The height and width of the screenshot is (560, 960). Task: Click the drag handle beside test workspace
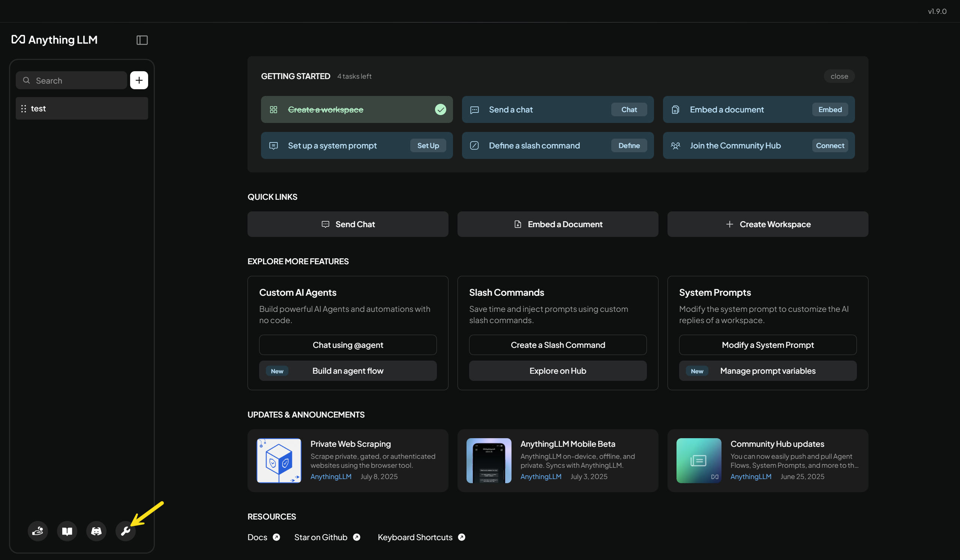[24, 109]
